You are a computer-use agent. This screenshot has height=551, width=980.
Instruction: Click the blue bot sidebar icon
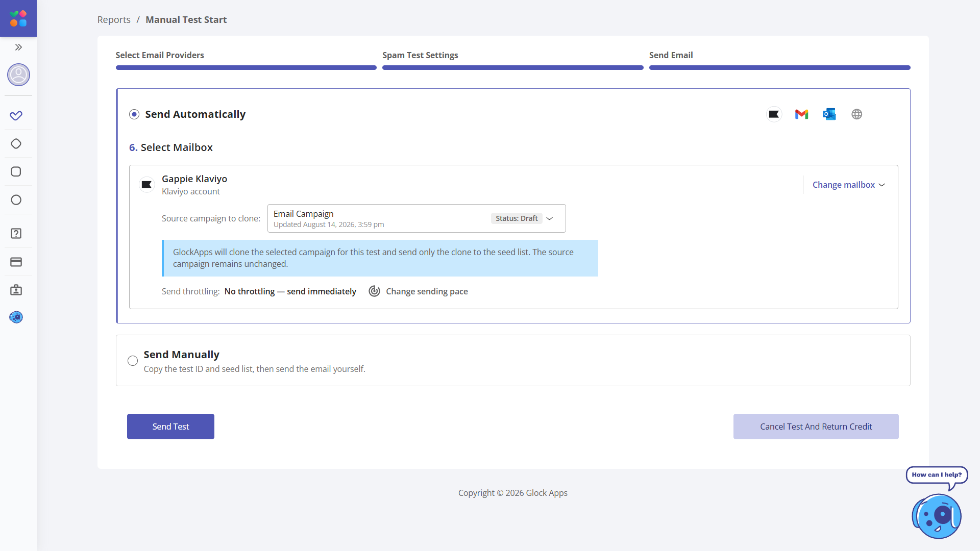pyautogui.click(x=16, y=317)
